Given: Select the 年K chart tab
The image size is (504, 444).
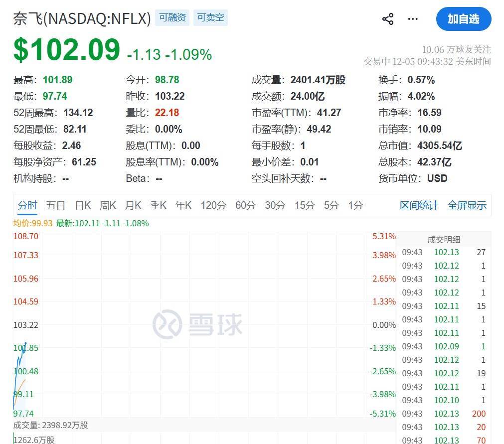Looking at the screenshot, I should click(183, 205).
